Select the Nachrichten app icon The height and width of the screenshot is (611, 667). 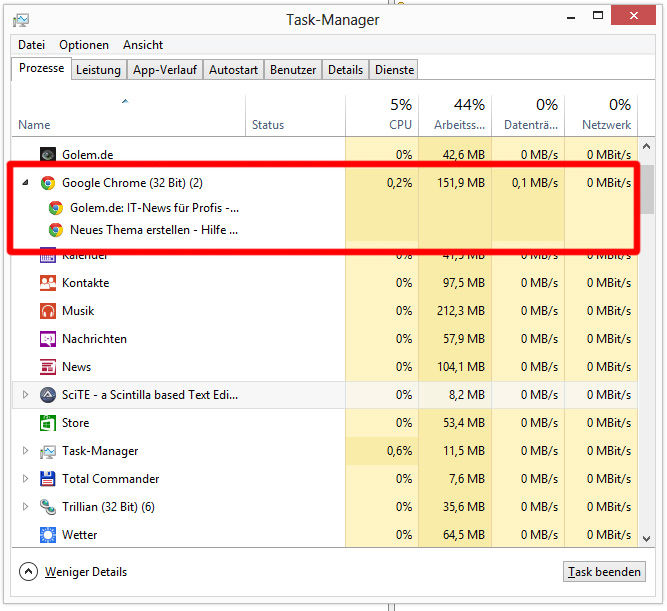(x=47, y=339)
